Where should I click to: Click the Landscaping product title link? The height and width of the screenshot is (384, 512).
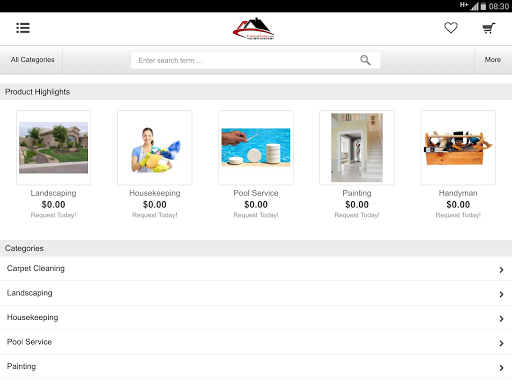[x=53, y=193]
